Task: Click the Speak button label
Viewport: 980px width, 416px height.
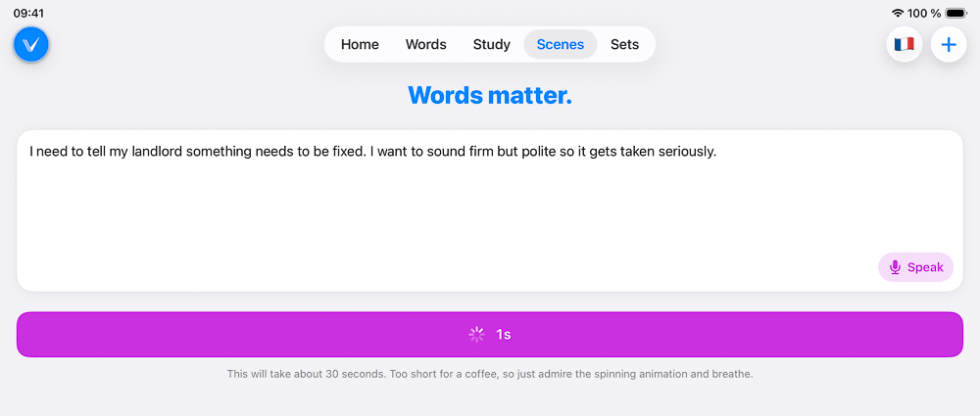Action: tap(925, 267)
